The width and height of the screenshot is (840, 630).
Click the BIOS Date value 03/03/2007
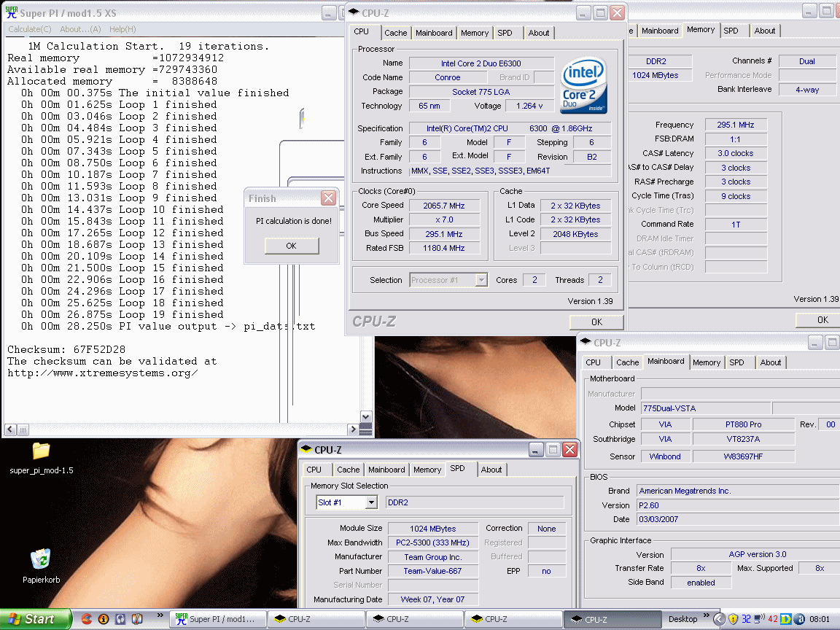pos(738,518)
